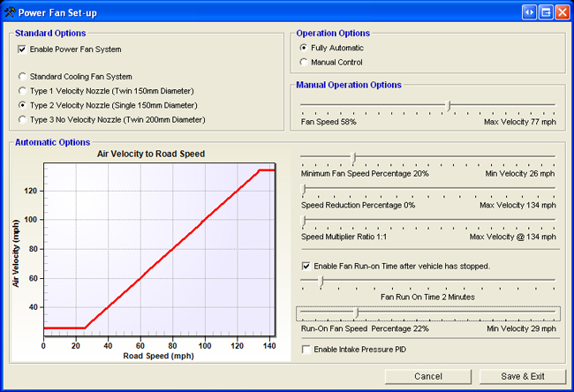Click the Fan Run On Time slider
The width and height of the screenshot is (574, 392).
tap(321, 282)
